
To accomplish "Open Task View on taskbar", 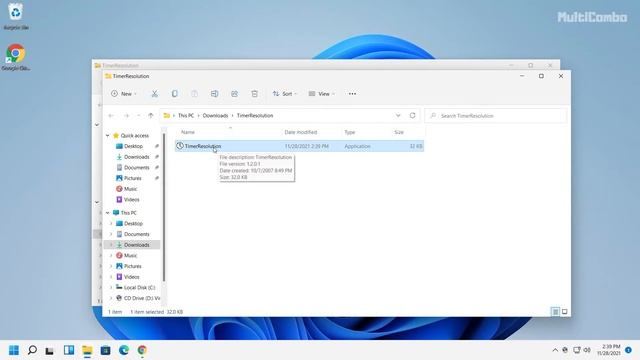I will click(x=50, y=350).
